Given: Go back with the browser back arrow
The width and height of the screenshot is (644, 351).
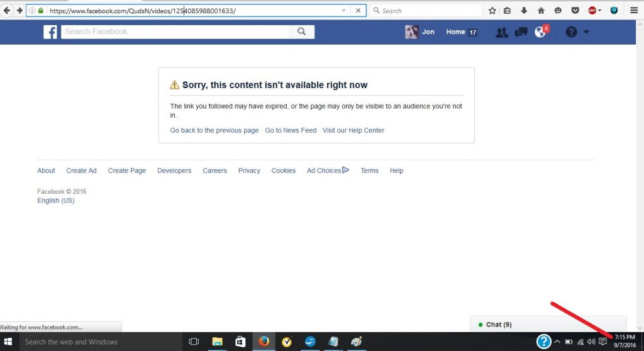Looking at the screenshot, I should click(6, 11).
